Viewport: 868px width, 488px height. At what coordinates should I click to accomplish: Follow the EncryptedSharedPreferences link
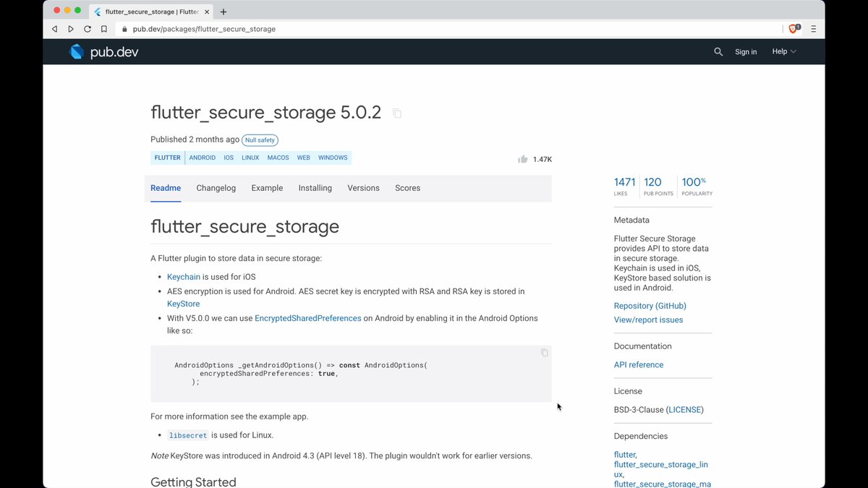pyautogui.click(x=307, y=318)
